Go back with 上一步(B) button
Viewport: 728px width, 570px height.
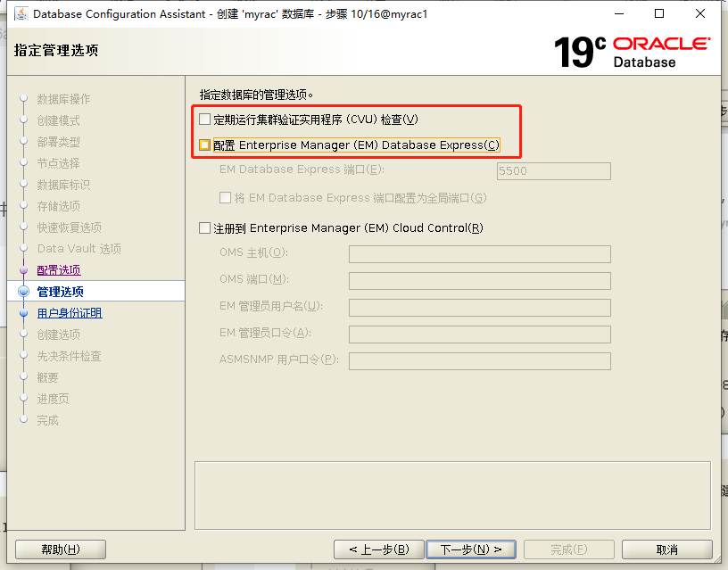379,549
